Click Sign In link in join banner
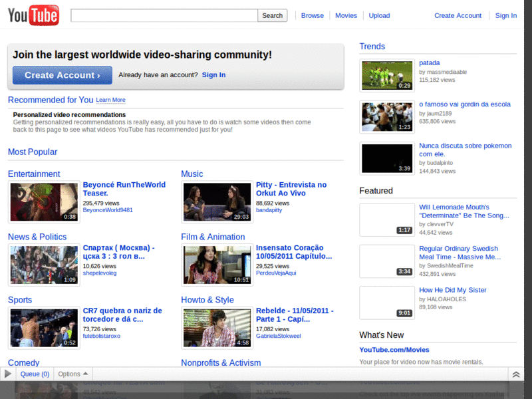This screenshot has width=532, height=399. click(x=213, y=75)
